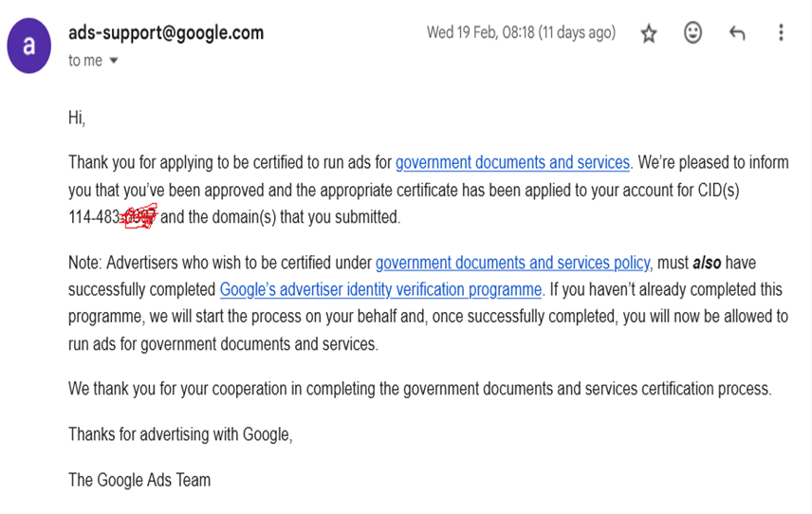Click the "Thanks for advertising with Google," line
812x514 pixels.
180,434
